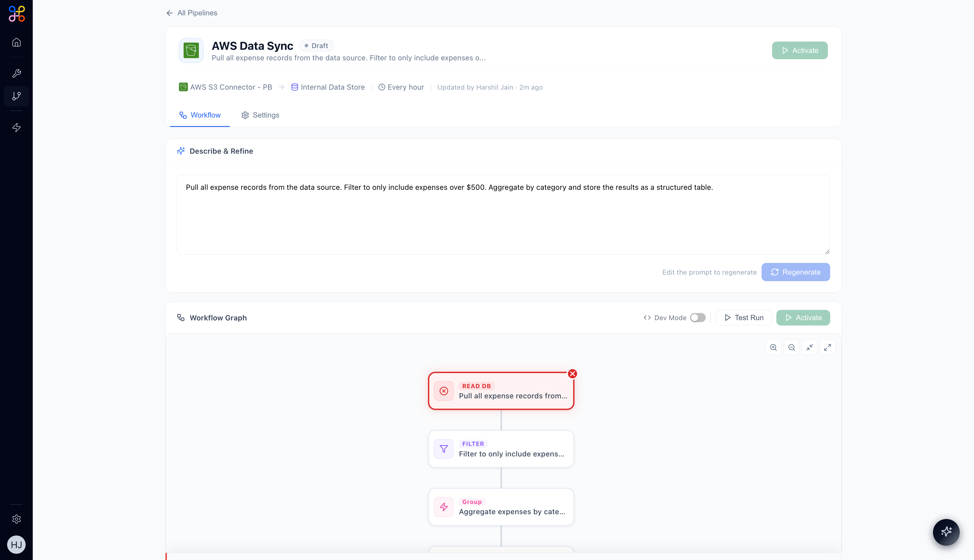Open the wrench tools sidebar icon
This screenshot has width=974, height=560.
[x=17, y=73]
